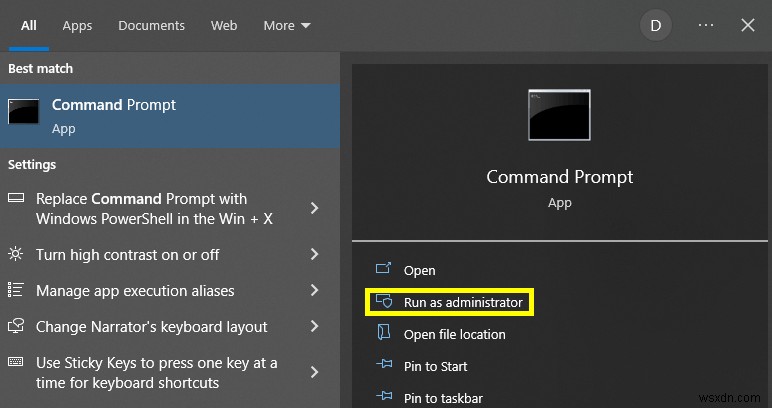The width and height of the screenshot is (772, 408).
Task: Switch to the Documents tab
Action: (151, 25)
